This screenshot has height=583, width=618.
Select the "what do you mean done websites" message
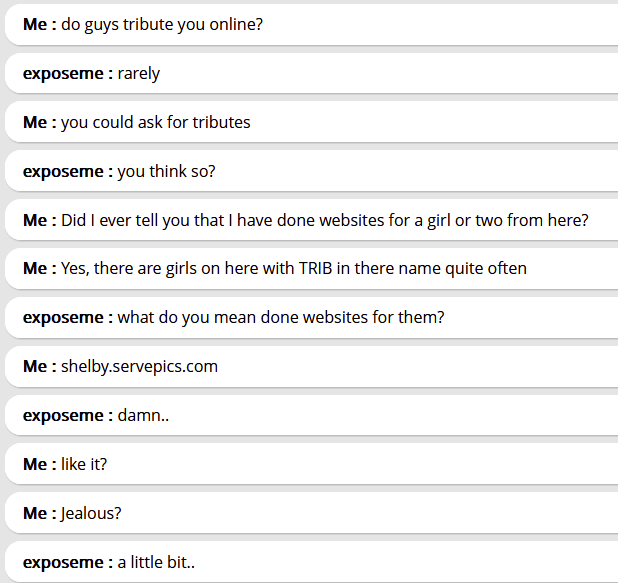pos(281,317)
